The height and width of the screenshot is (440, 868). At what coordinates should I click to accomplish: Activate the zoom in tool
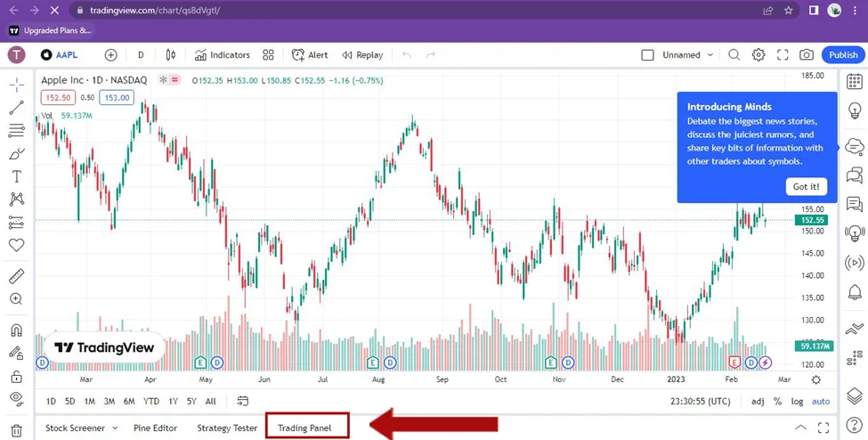17,299
